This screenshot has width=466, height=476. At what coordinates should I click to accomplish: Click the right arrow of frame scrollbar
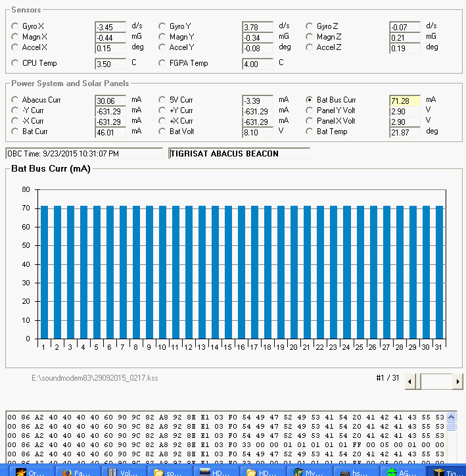click(458, 381)
